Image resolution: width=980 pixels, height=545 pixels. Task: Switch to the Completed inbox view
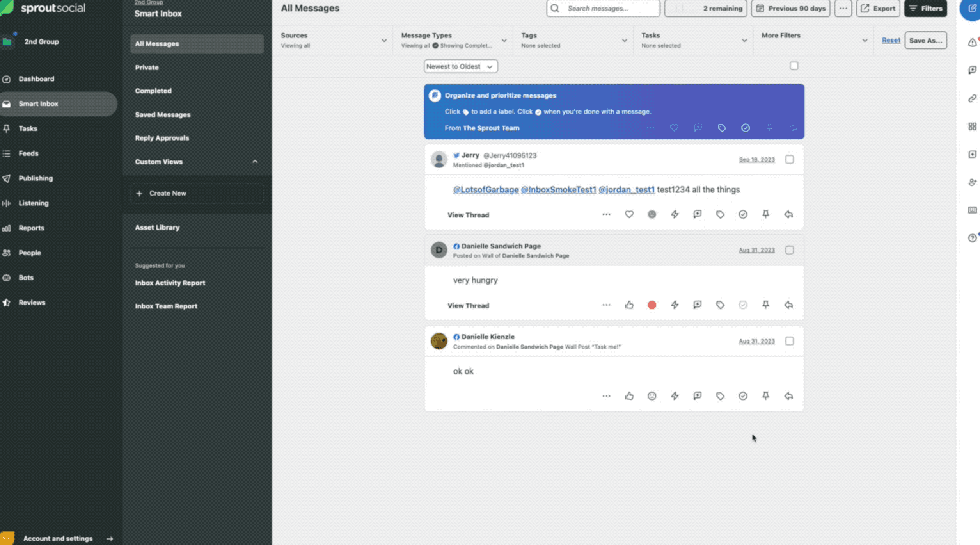point(153,91)
